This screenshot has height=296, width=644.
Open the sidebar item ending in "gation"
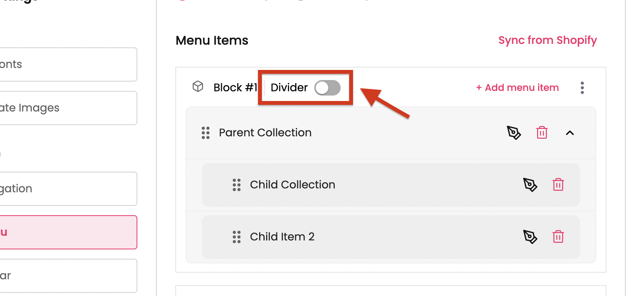pyautogui.click(x=68, y=189)
